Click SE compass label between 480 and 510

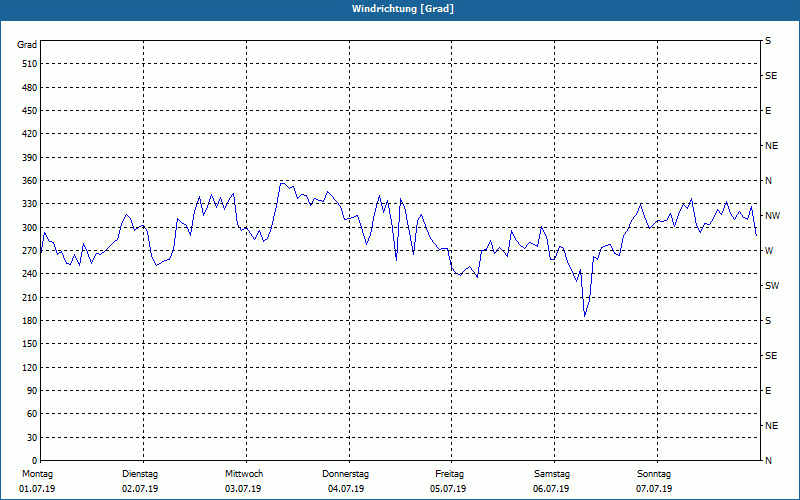click(771, 76)
